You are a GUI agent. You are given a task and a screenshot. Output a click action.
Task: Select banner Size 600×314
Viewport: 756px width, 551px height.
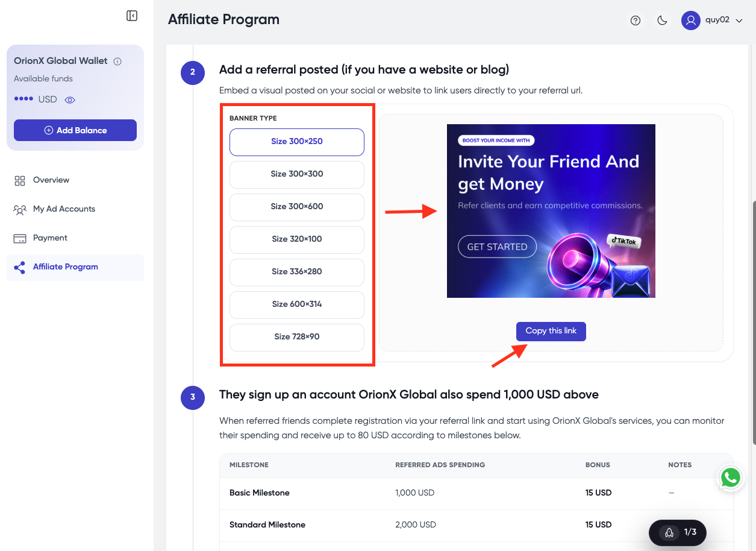tap(297, 304)
